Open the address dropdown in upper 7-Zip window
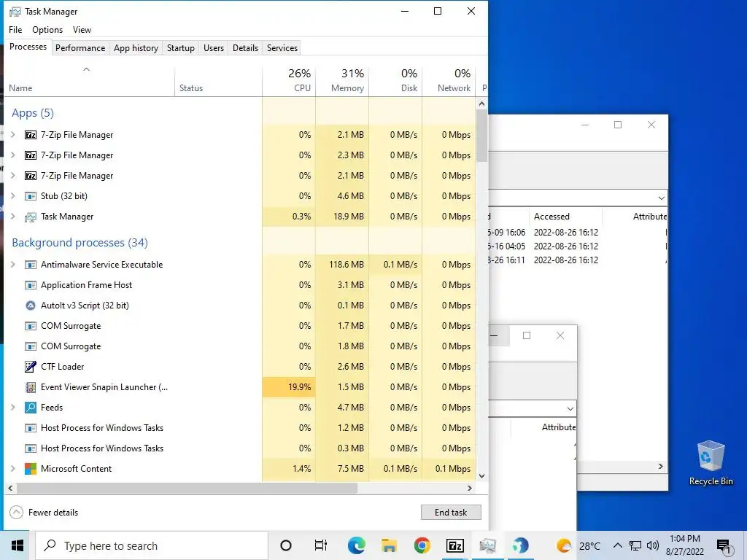 (661, 198)
